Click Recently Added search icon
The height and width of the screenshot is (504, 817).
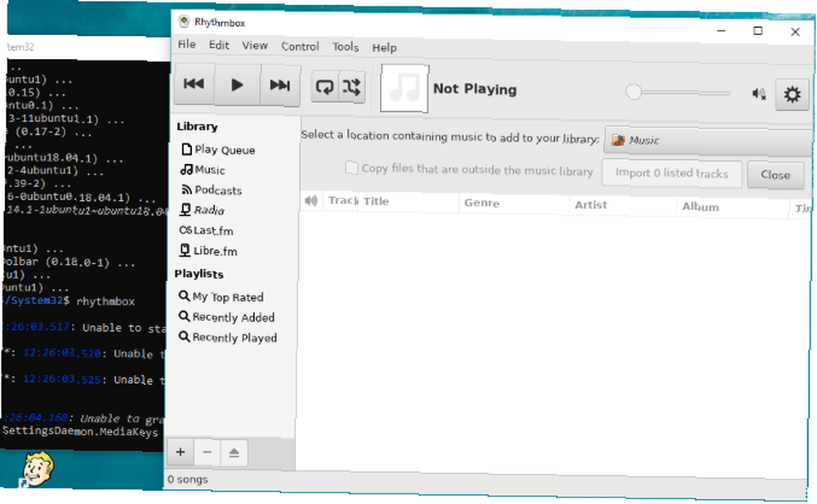coord(184,316)
